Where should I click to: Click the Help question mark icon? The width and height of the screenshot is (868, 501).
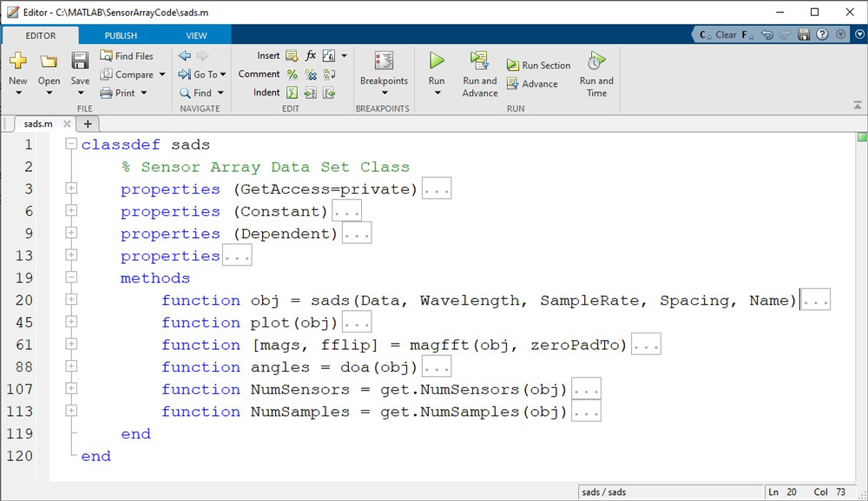click(x=822, y=34)
